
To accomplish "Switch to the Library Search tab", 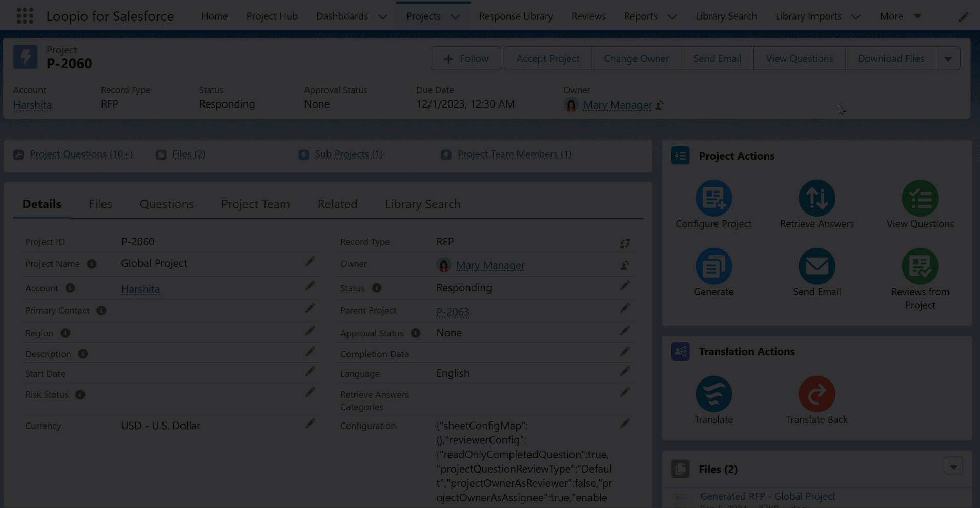I will (423, 204).
